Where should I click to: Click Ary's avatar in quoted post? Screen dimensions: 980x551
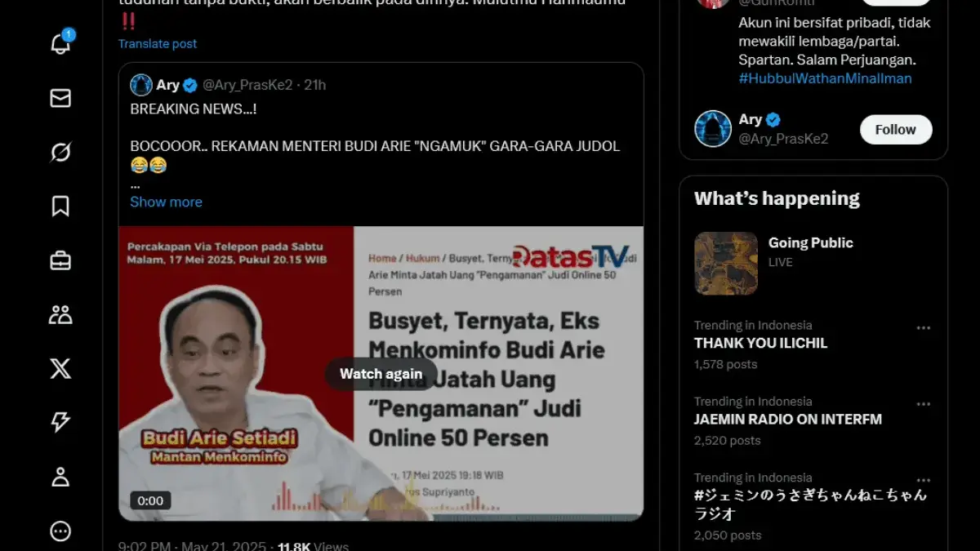click(x=141, y=85)
